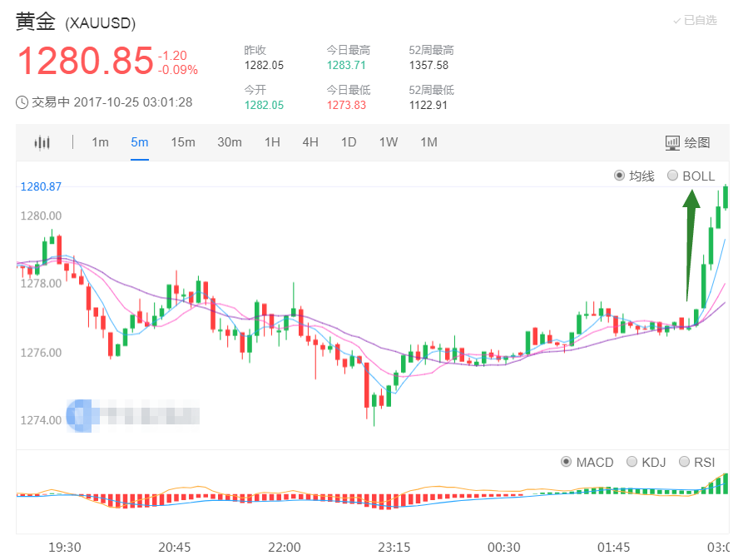Show the 1D daily chart
This screenshot has width=738, height=560.
tap(349, 142)
